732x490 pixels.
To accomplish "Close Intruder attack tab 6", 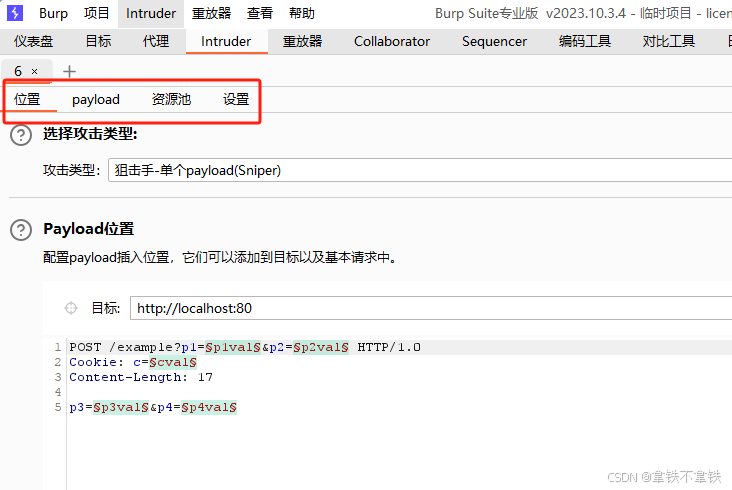I will pyautogui.click(x=34, y=71).
